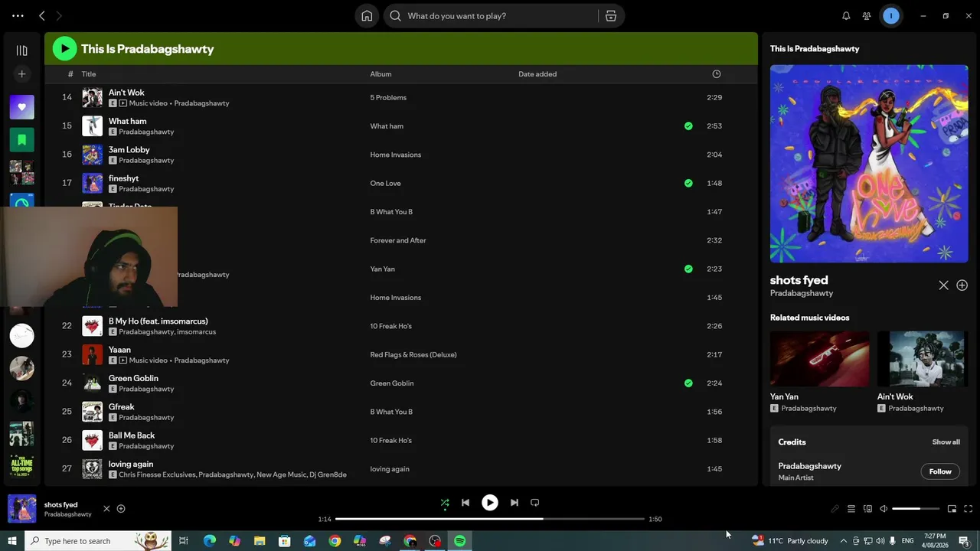The width and height of the screenshot is (980, 551).
Task: Open Spotify from the Windows taskbar
Action: [x=460, y=541]
